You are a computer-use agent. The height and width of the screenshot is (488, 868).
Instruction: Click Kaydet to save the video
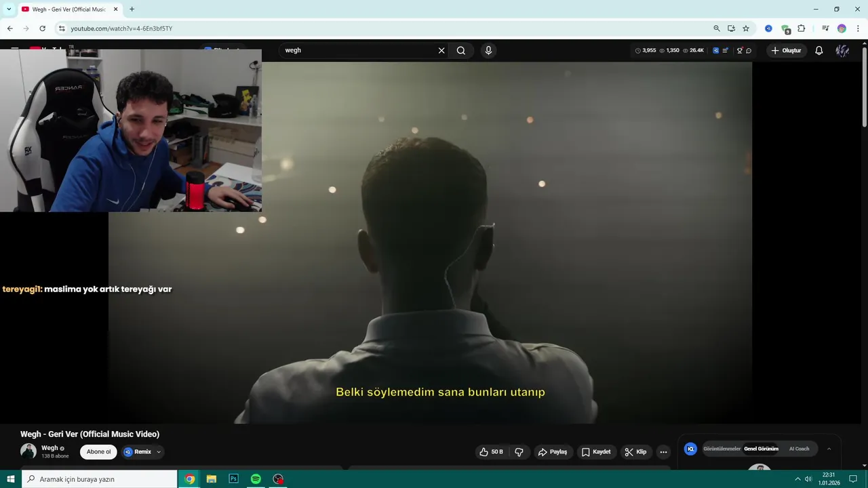click(596, 452)
